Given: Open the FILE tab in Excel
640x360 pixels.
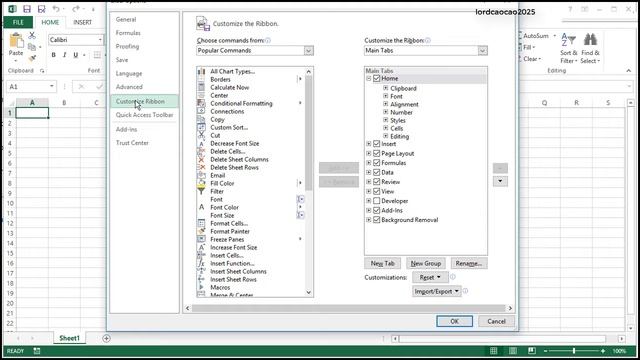Looking at the screenshot, I should coord(18,22).
